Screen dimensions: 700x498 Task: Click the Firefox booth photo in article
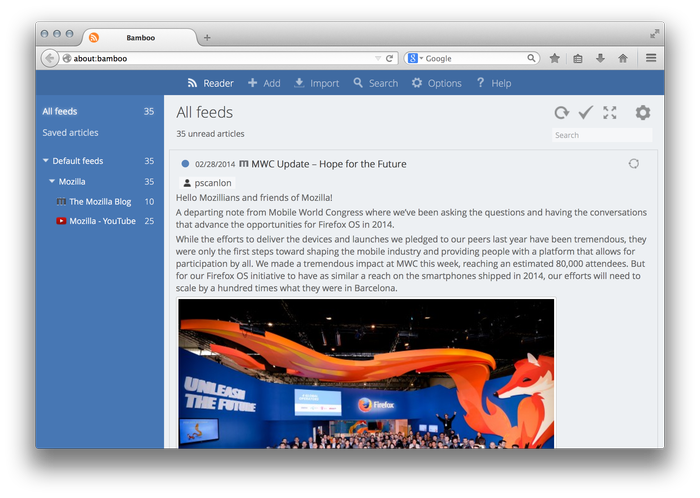366,373
